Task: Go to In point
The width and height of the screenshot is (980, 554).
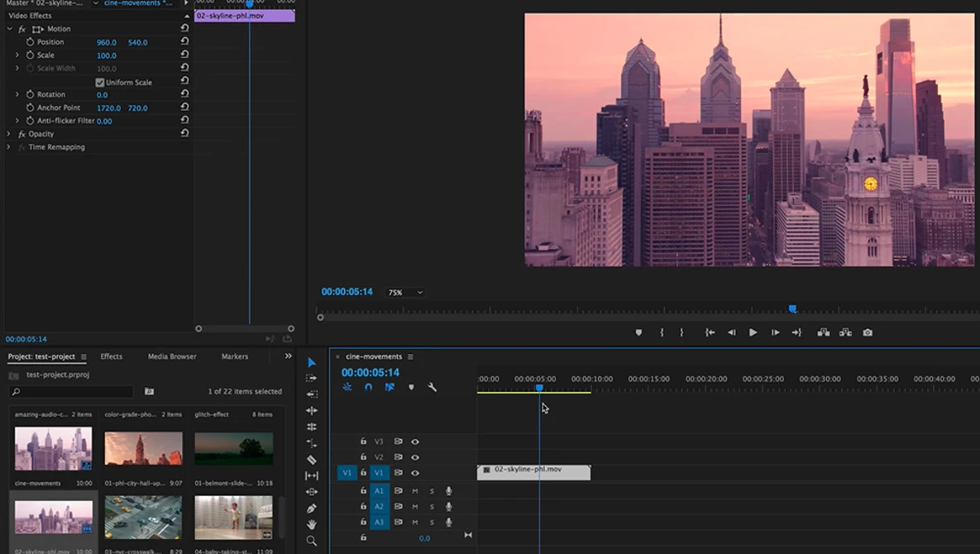Action: click(x=710, y=333)
